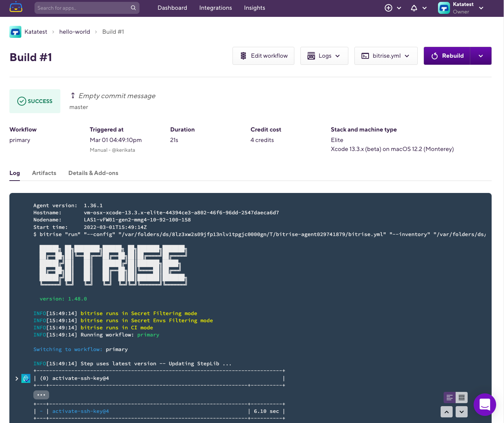Click the Running workflow: primary log line
Image resolution: width=504 pixels, height=423 pixels.
click(x=96, y=335)
